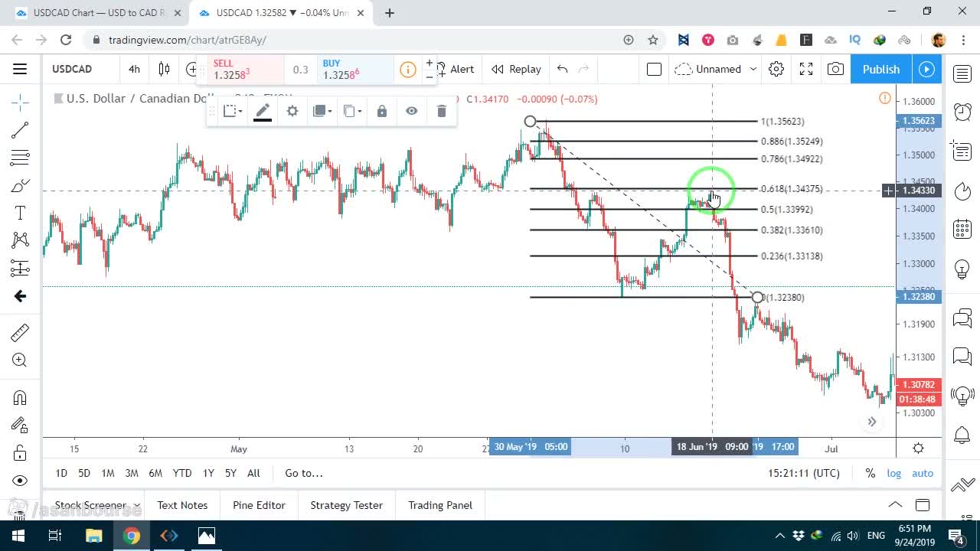Click the play icon beside Publish
Viewport: 980px width, 551px height.
[x=927, y=69]
